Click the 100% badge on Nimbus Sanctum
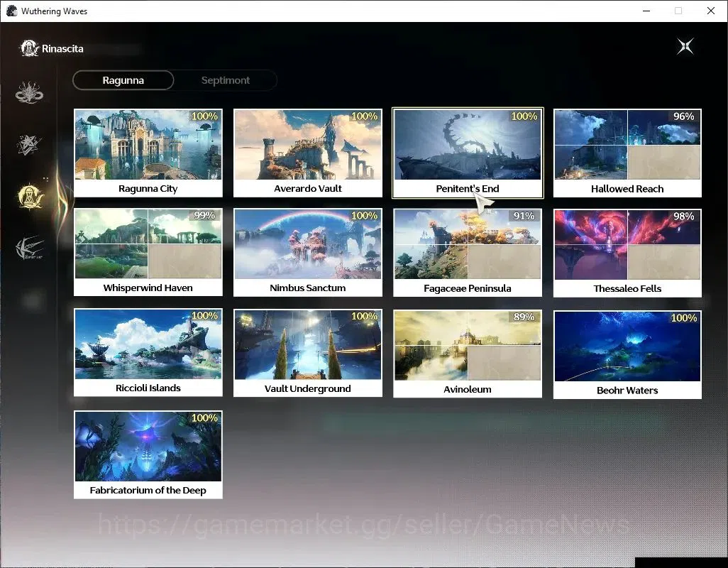This screenshot has height=568, width=728. [x=364, y=216]
